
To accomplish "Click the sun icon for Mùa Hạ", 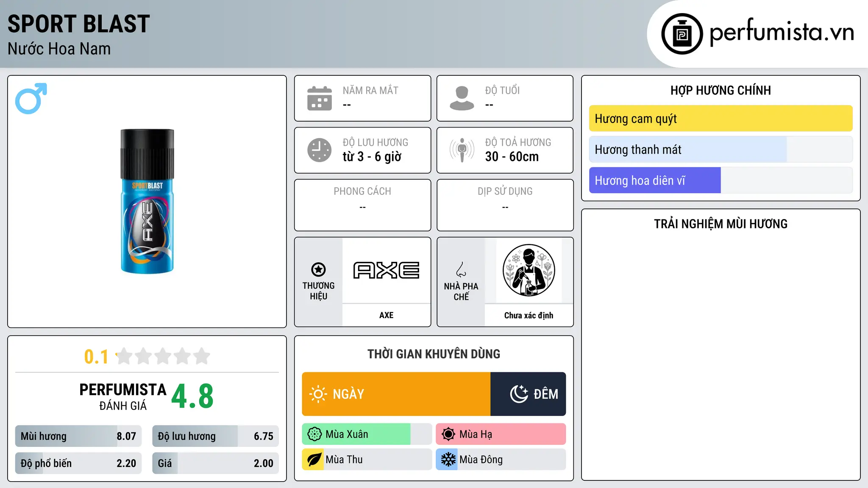I will tap(448, 434).
